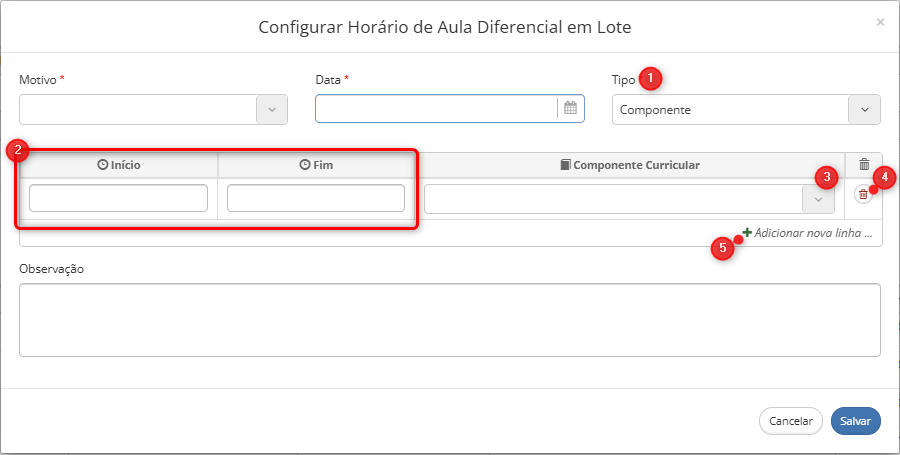Screen dimensions: 900x455
Task: Click the book icon beside Componente Curricular
Action: click(565, 165)
